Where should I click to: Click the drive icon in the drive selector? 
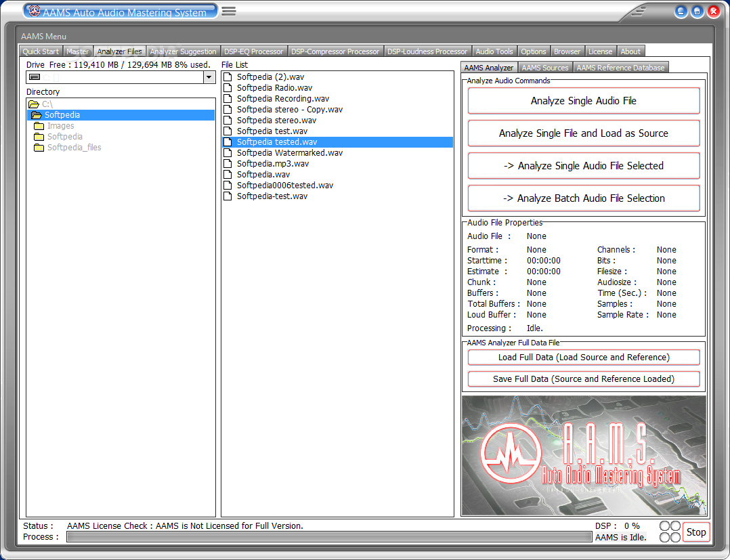point(35,77)
